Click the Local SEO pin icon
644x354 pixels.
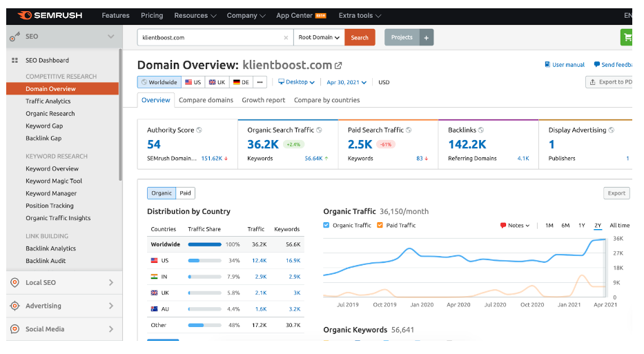14,283
